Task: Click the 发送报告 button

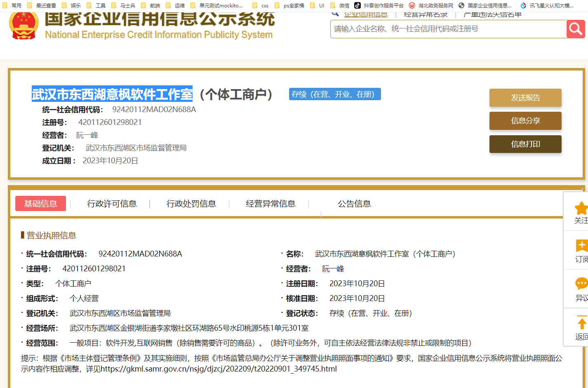Action: [525, 98]
